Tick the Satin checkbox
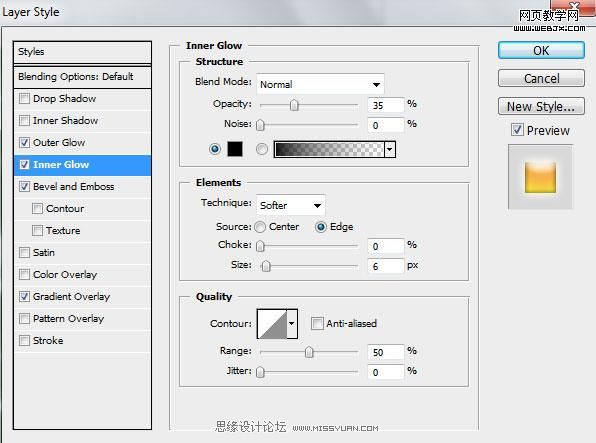 pyautogui.click(x=24, y=252)
